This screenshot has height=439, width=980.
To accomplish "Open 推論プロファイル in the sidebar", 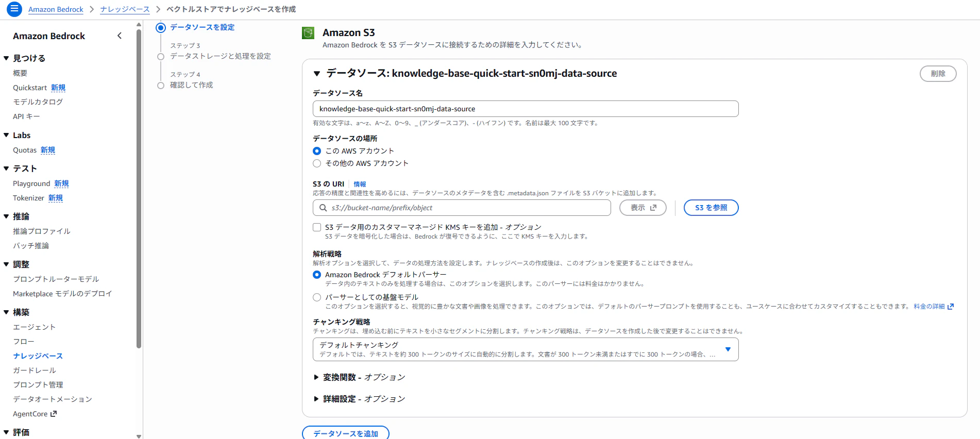I will [x=41, y=231].
